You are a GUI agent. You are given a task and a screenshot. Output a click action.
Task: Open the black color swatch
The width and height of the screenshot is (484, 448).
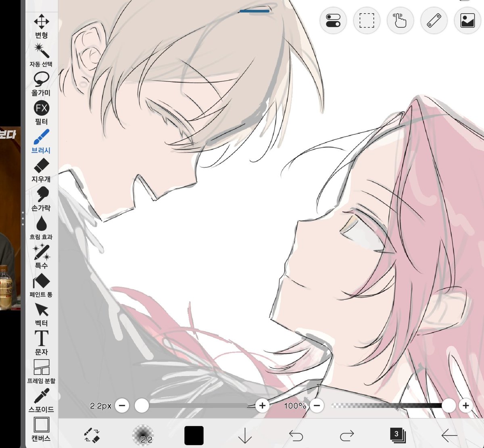coord(194,435)
